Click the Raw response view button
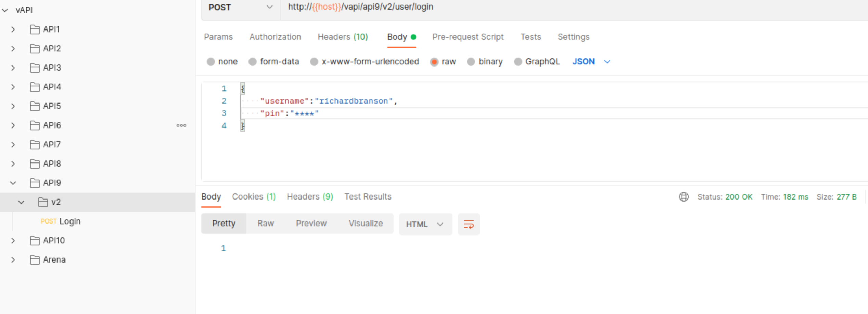Screen dimensions: 868x314 pos(266,224)
